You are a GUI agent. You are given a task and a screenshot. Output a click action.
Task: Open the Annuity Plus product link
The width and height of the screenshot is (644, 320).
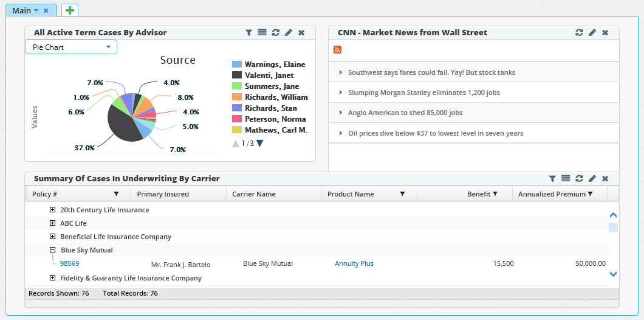point(354,263)
